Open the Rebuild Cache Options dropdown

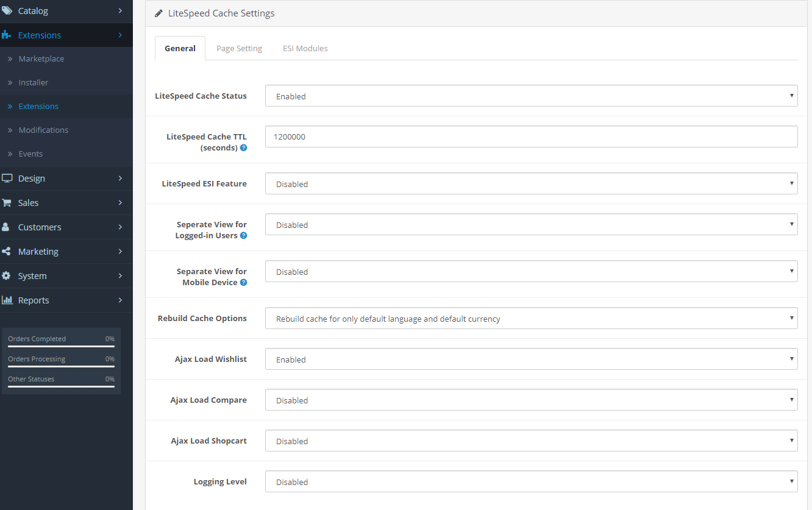point(531,318)
